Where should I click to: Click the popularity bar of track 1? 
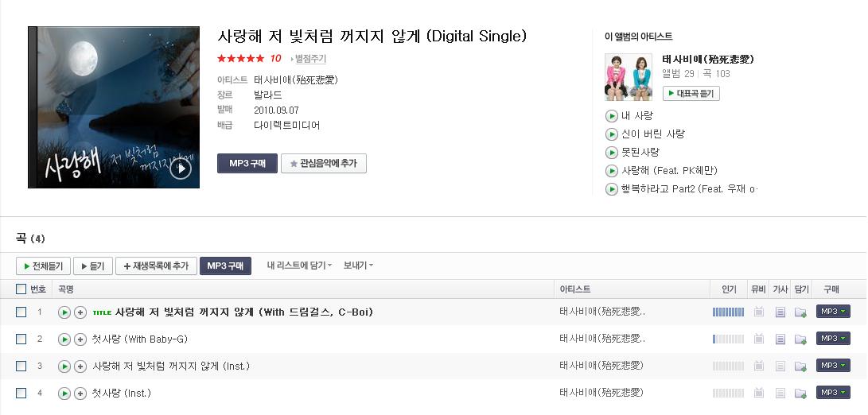pos(728,312)
